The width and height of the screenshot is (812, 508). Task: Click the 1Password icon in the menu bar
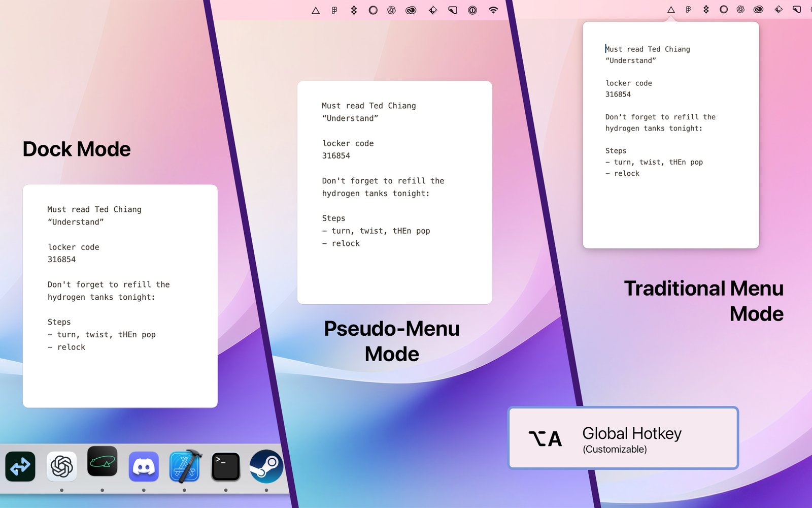(x=472, y=10)
